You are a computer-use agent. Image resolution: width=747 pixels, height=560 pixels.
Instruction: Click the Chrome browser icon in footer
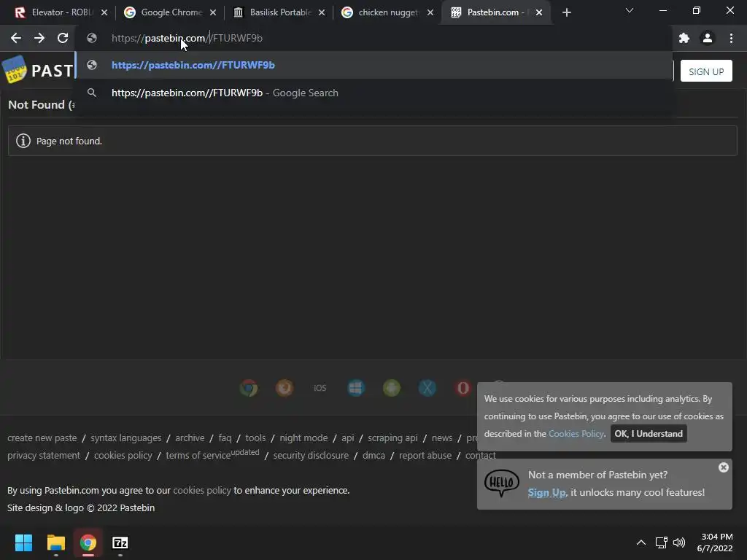[x=249, y=388]
